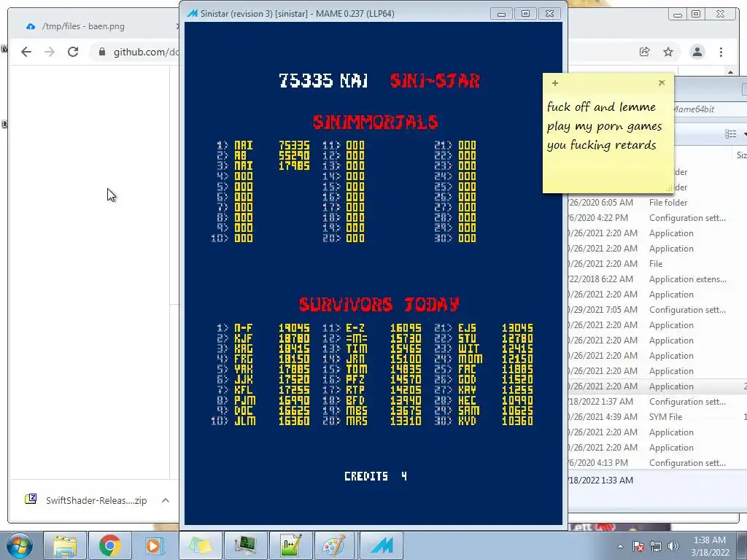Click the SINIMMORTALS heading in Sinistar
747x560 pixels.
376,122
